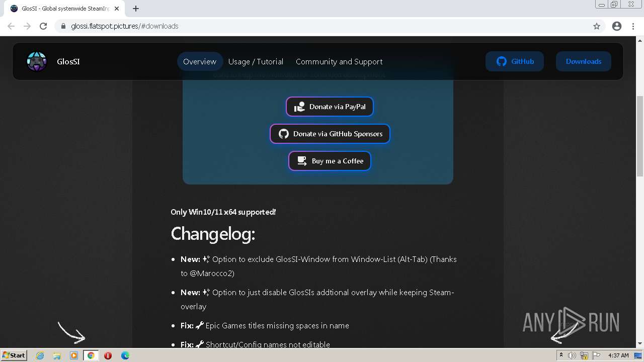Screen dimensions: 644x362
Task: Open Community and Support section
Action: [339, 61]
